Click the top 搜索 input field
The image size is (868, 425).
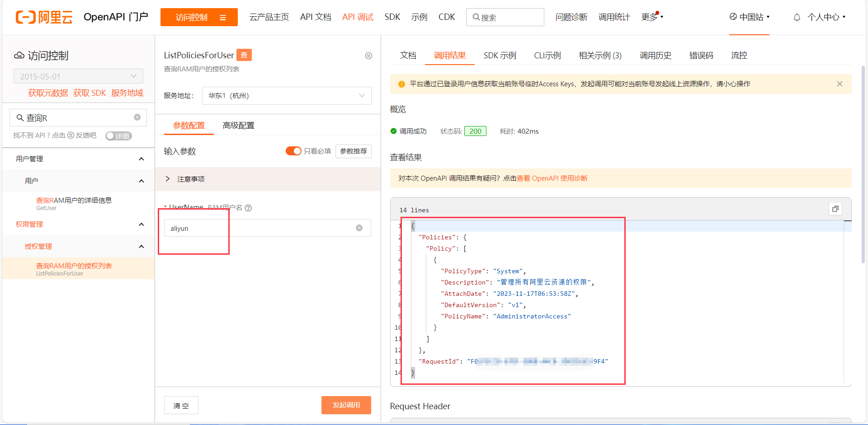[x=505, y=17]
